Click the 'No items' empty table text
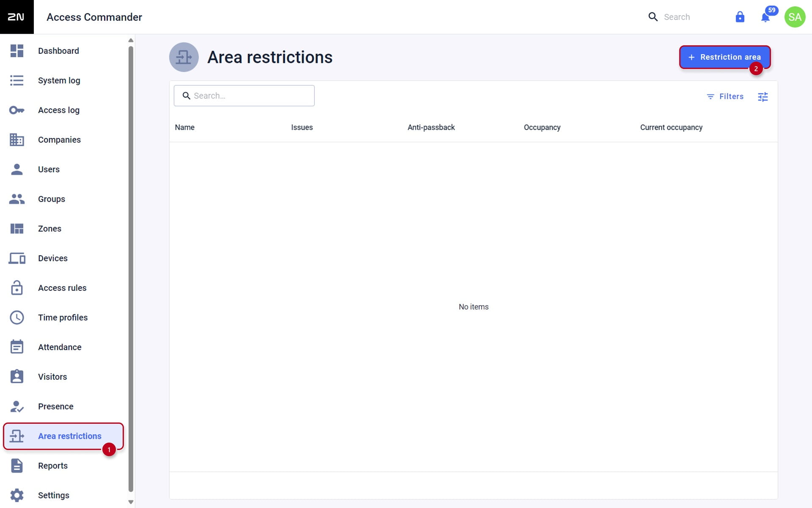The height and width of the screenshot is (508, 812). (474, 307)
